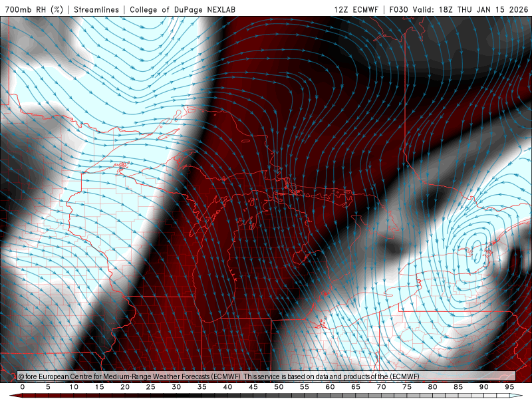Screen dimensions: 532x399
Task: Click "Valid: 18Z THU JAN 15 2026" text
Action: 471,9
